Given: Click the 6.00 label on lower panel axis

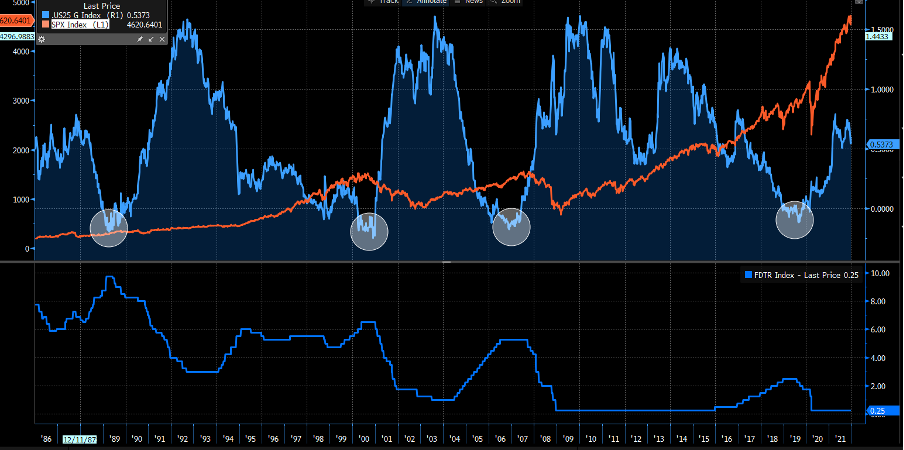Looking at the screenshot, I should click(879, 330).
